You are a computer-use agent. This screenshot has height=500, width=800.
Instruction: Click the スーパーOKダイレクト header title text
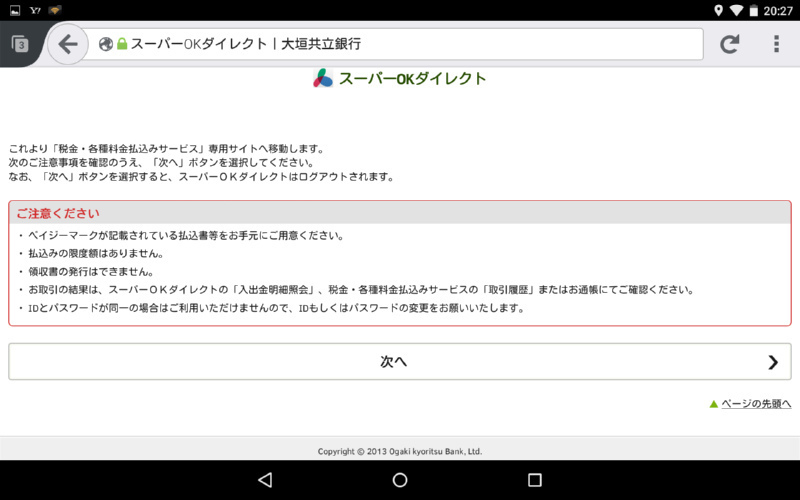[x=412, y=79]
